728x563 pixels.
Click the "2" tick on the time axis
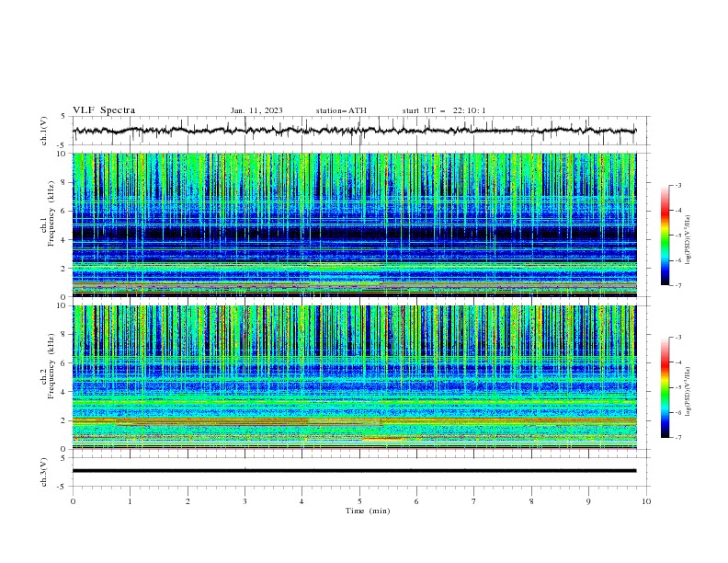point(188,501)
